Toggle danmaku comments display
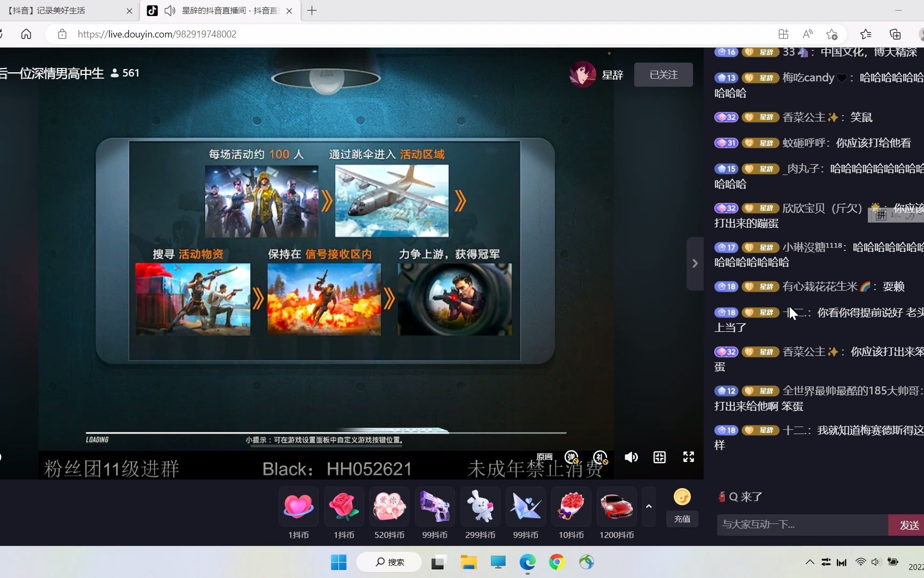Screen dimensions: 924x578 click(572, 457)
